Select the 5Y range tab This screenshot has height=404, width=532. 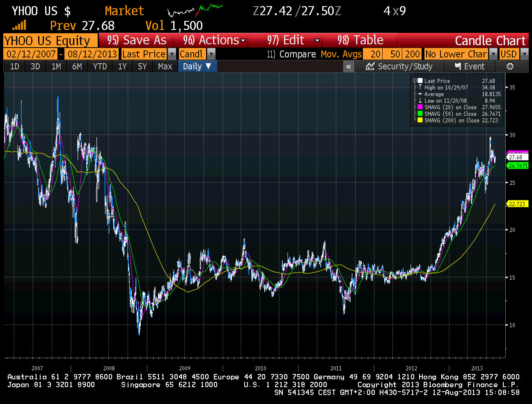[x=142, y=67]
